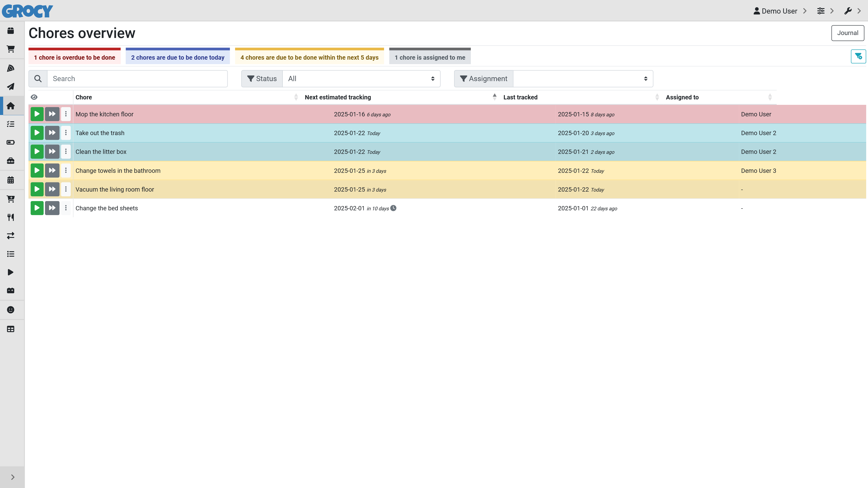Toggle column visibility eye icon
Image resolution: width=868 pixels, height=488 pixels.
coord(34,97)
